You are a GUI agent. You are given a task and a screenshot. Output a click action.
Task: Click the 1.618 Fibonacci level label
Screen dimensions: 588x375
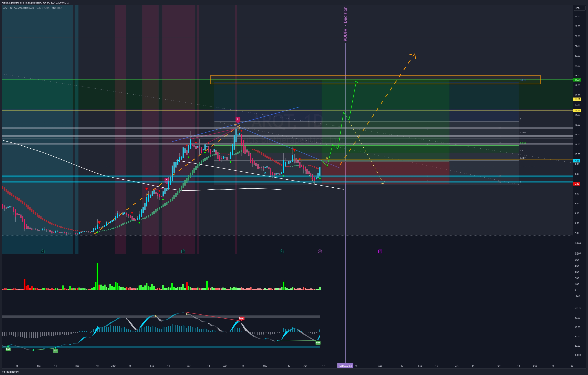click(523, 80)
